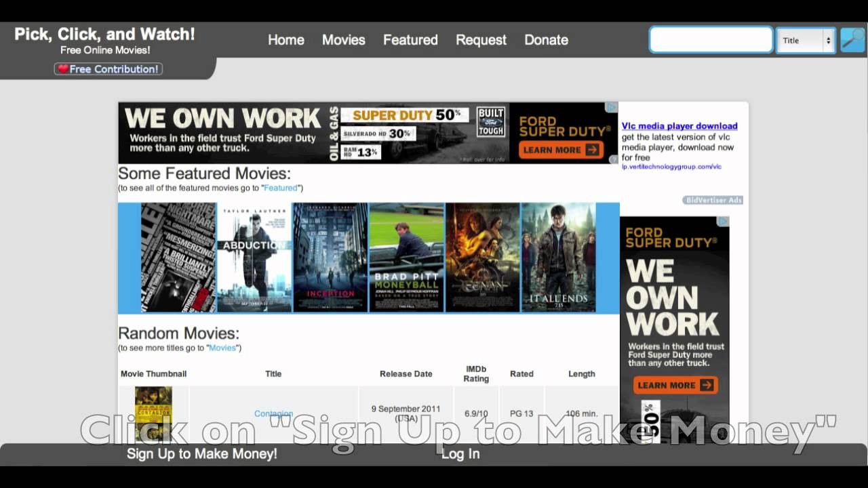868x488 pixels.
Task: Click AdChoices icon on side Ford ad
Action: click(723, 222)
